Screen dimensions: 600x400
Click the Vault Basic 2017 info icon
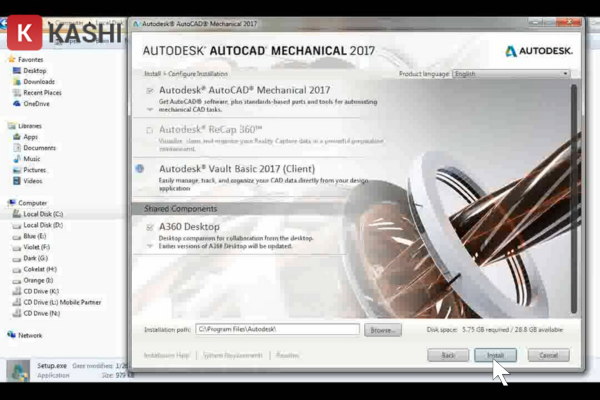(139, 169)
